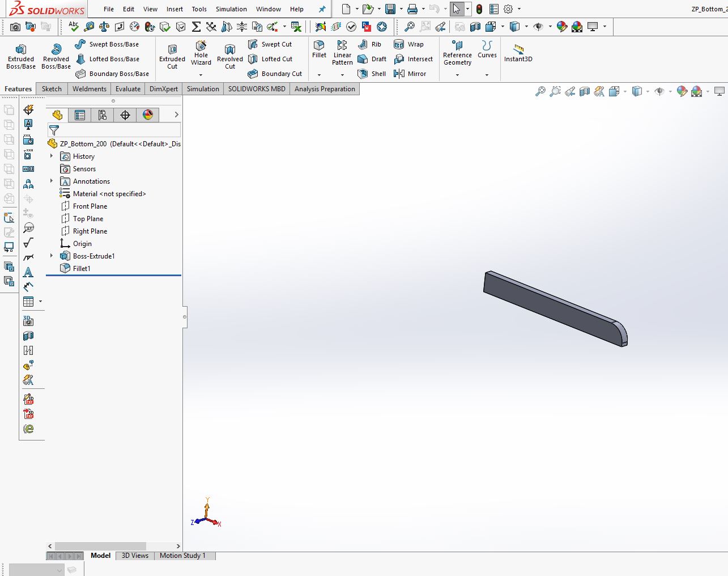Click the Zoom to Fit magnifier in viewport toolbar

[x=540, y=91]
